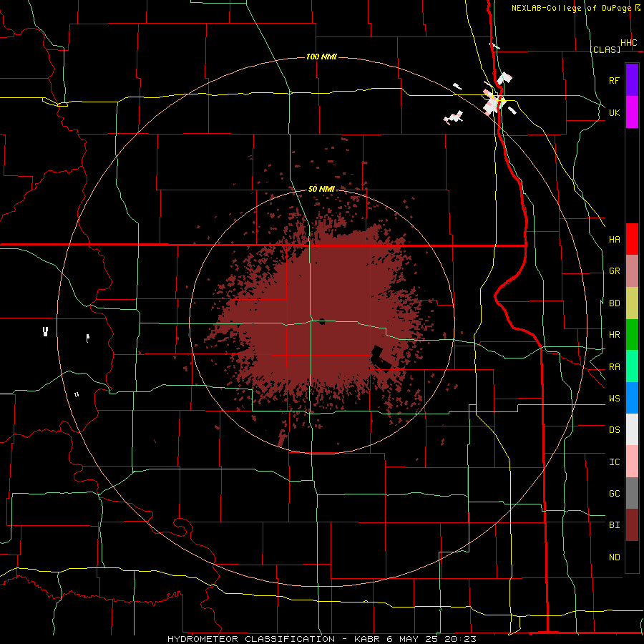Click the 'DS' legend label

tap(615, 429)
